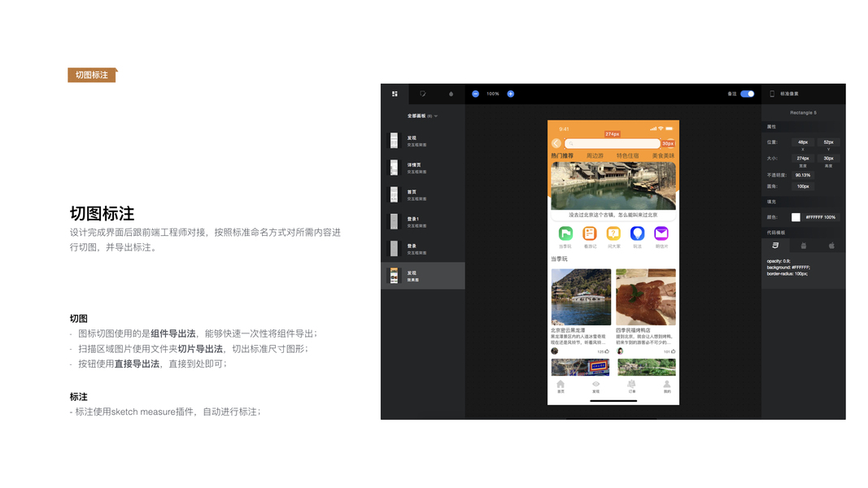The width and height of the screenshot is (868, 488).
Task: Open the 四季民福烤鸭店 card image
Action: (x=646, y=297)
